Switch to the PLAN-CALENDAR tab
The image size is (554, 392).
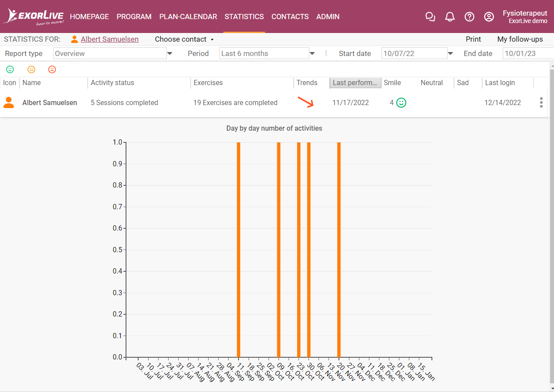[188, 16]
